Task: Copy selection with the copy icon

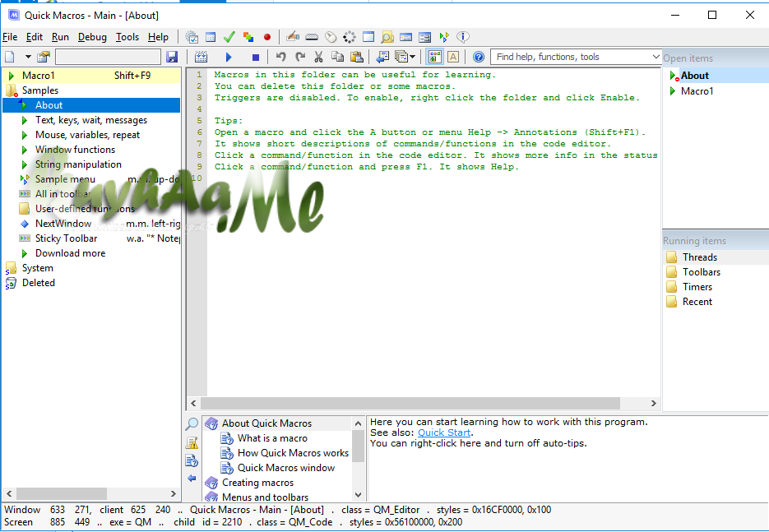Action: (x=337, y=57)
